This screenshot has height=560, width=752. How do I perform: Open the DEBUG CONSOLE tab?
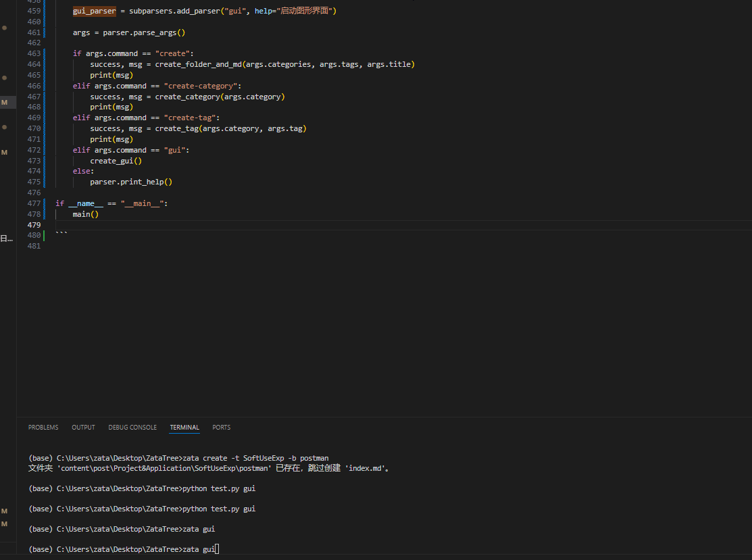pos(132,427)
